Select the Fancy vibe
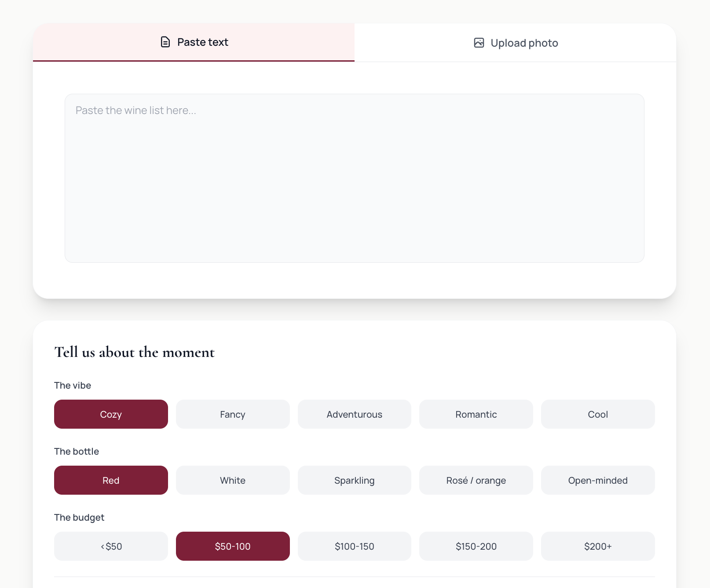 click(233, 414)
